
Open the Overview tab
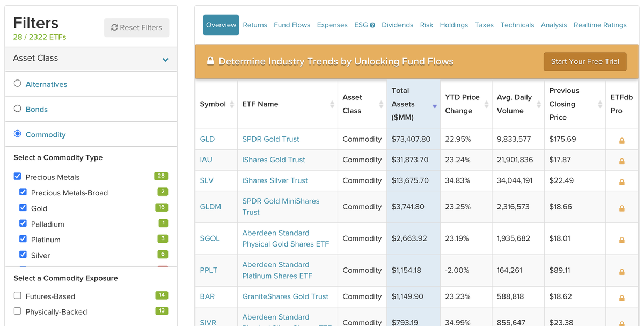[x=221, y=25]
